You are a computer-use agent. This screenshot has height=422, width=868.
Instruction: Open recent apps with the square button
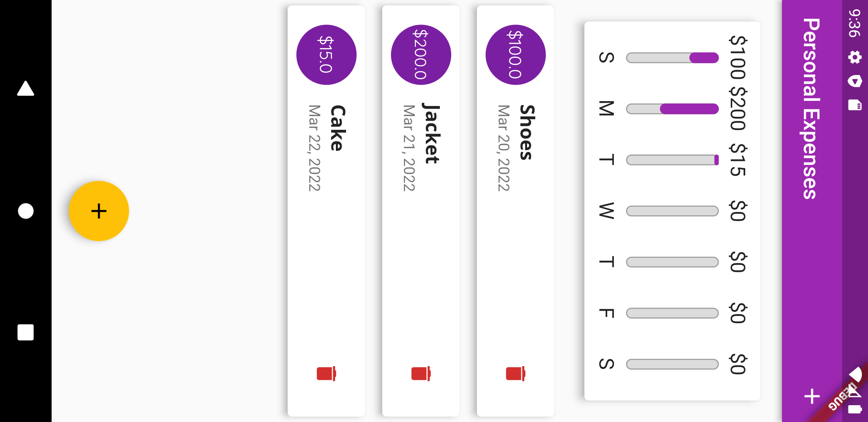click(25, 332)
